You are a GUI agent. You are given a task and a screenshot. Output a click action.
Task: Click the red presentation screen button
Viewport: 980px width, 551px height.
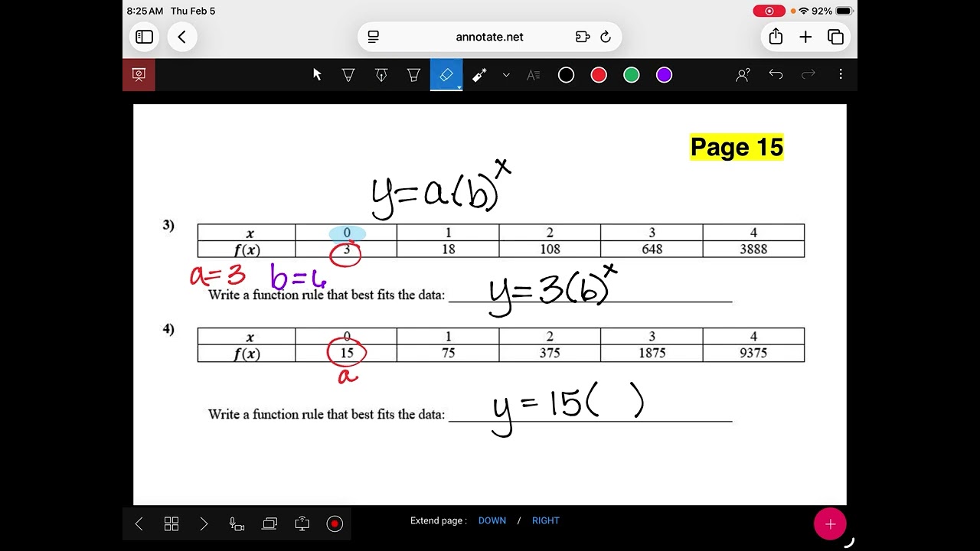(139, 75)
